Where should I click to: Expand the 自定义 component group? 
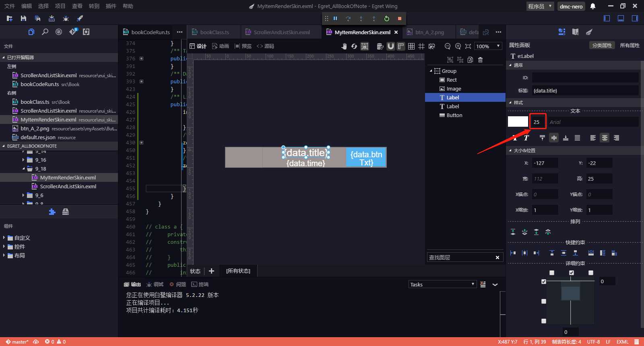(4, 238)
